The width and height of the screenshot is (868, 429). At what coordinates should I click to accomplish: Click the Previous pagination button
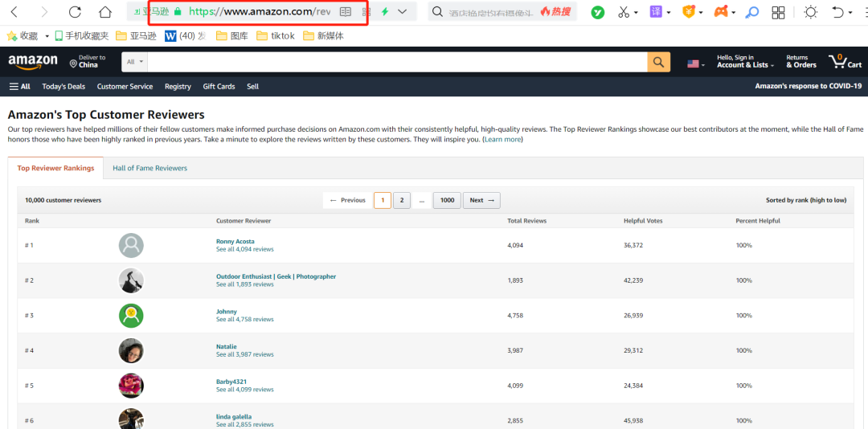[x=348, y=200]
